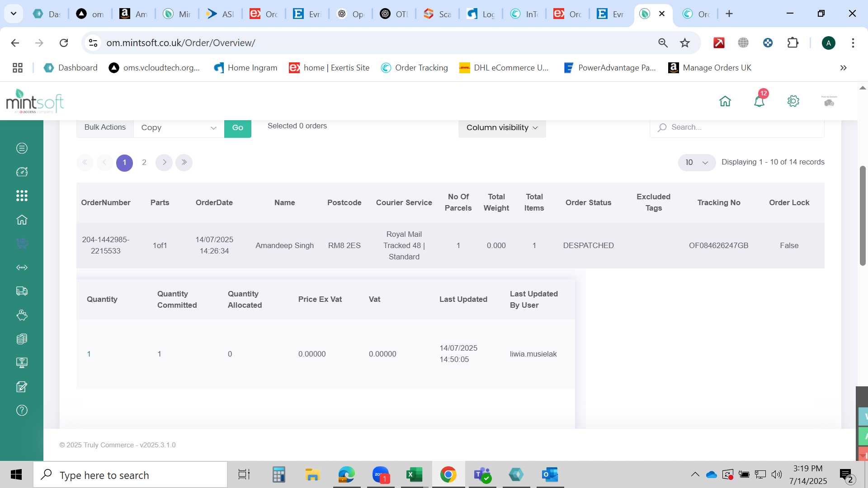Click the DESPATCHED status cell
Viewport: 868px width, 488px height.
tap(588, 245)
